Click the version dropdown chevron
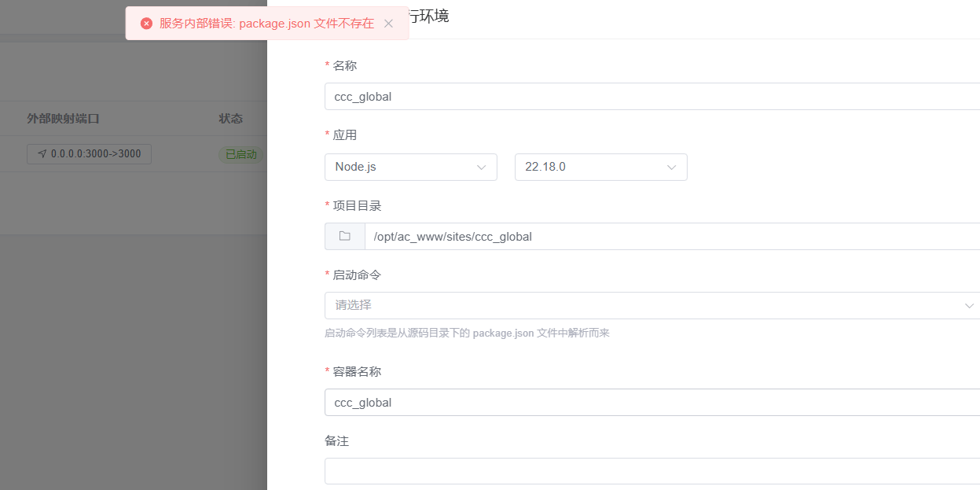Screen dimensions: 980x490 click(671, 167)
